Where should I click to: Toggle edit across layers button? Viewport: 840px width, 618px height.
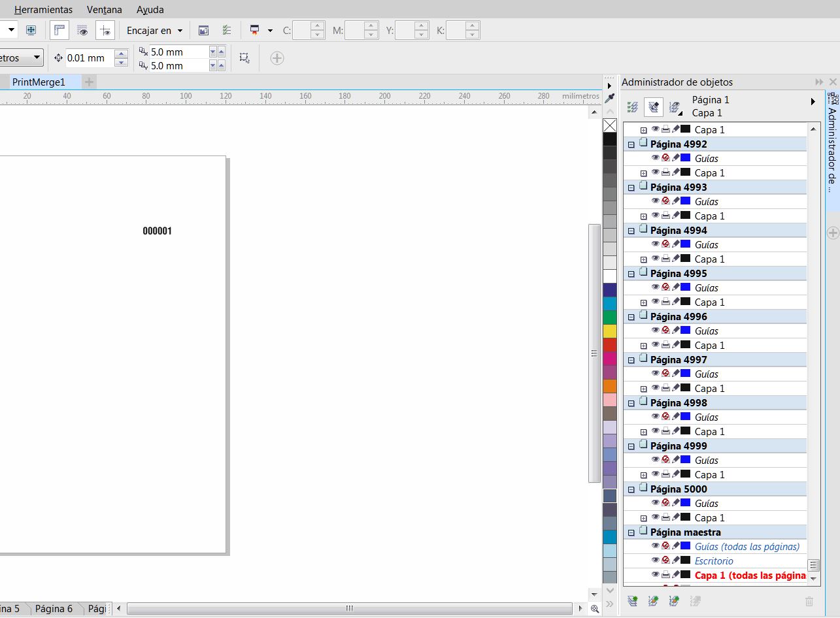coord(653,106)
